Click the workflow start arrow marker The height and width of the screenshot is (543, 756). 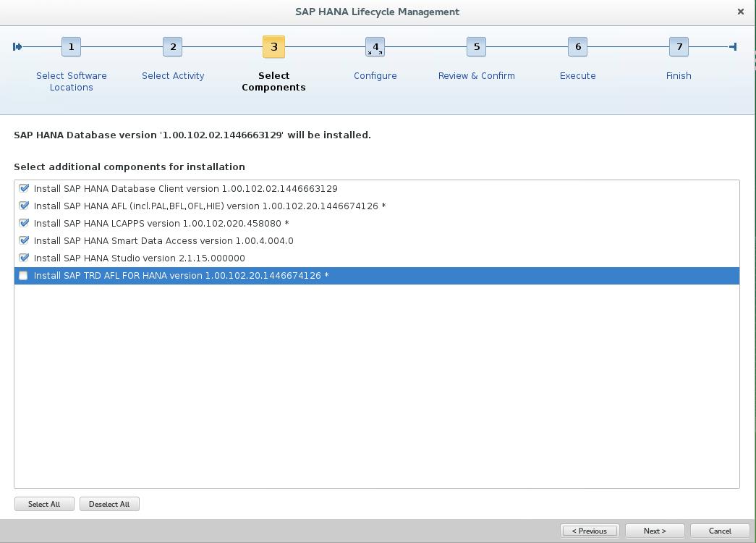coord(17,46)
